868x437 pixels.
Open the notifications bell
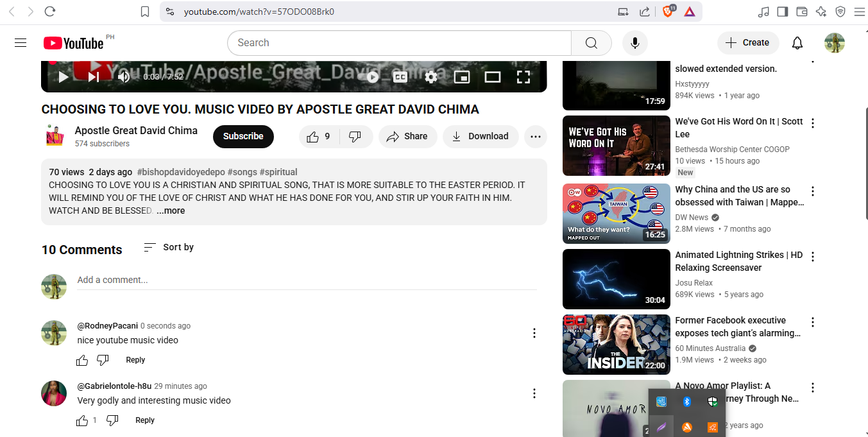pos(797,43)
